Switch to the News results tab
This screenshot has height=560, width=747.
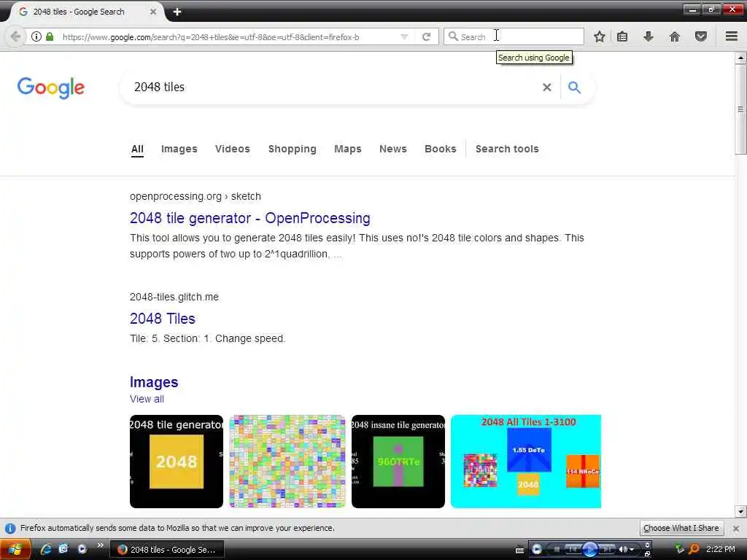click(x=393, y=149)
